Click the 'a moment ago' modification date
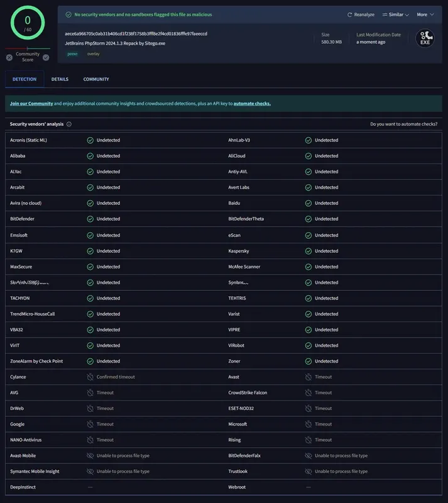Screen dimensions: 448x503 point(371,42)
